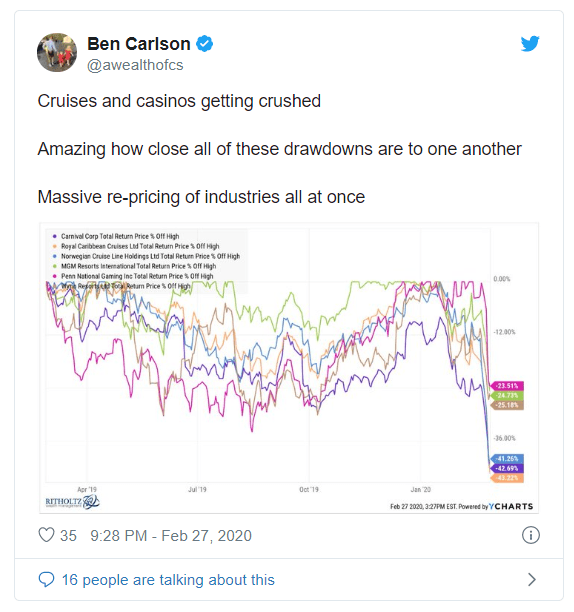This screenshot has width=574, height=612.
Task: Open Ben Carlson's profile picture
Action: pos(57,52)
